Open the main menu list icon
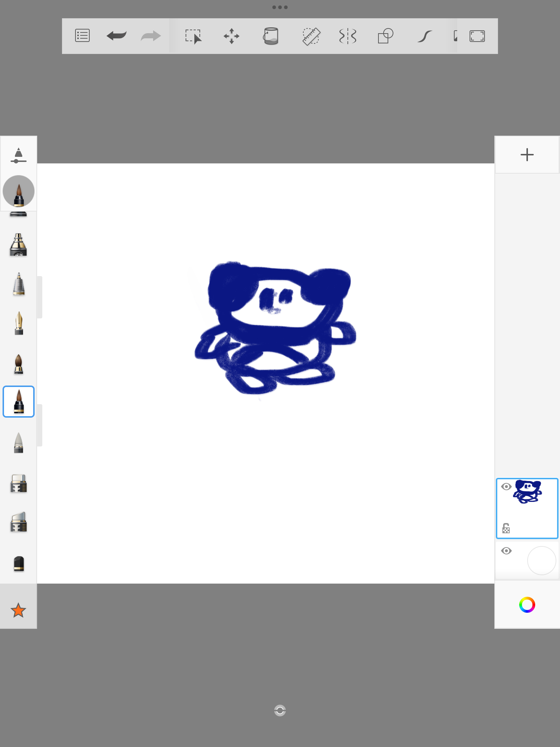560x747 pixels. click(82, 36)
